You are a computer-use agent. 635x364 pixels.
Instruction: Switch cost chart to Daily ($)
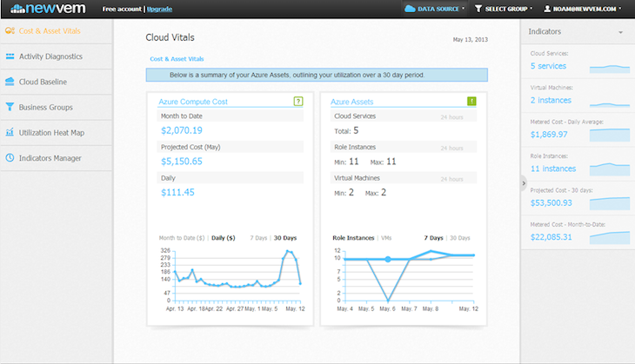[x=224, y=238]
